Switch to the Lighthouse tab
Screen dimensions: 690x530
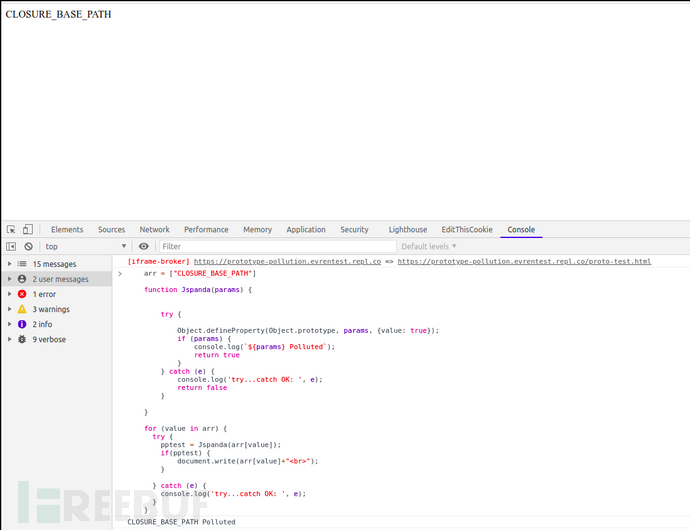click(x=407, y=229)
